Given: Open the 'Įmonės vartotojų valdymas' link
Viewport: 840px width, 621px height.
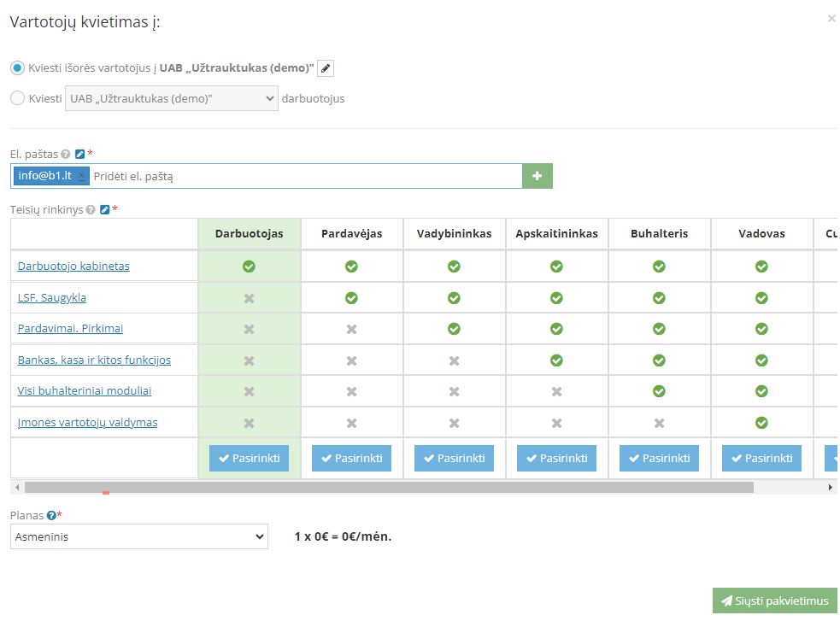Looking at the screenshot, I should coord(87,423).
